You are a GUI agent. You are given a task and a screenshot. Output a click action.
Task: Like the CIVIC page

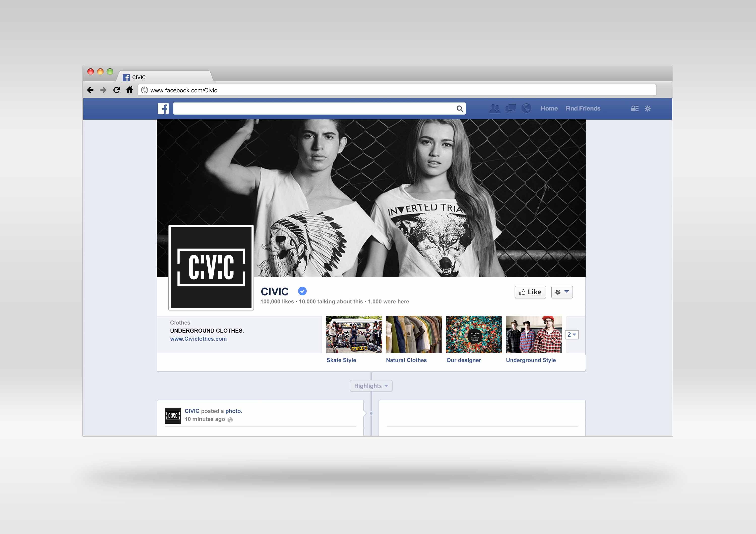(530, 292)
